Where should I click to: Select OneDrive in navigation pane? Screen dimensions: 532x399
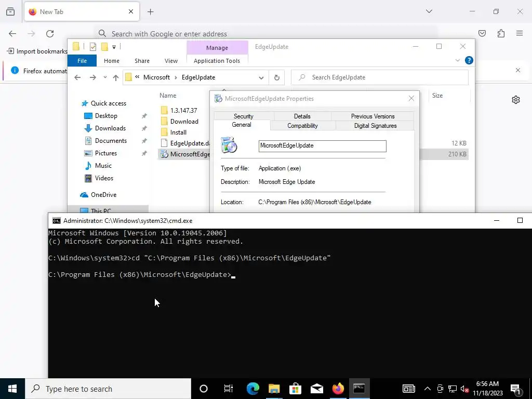(x=103, y=195)
